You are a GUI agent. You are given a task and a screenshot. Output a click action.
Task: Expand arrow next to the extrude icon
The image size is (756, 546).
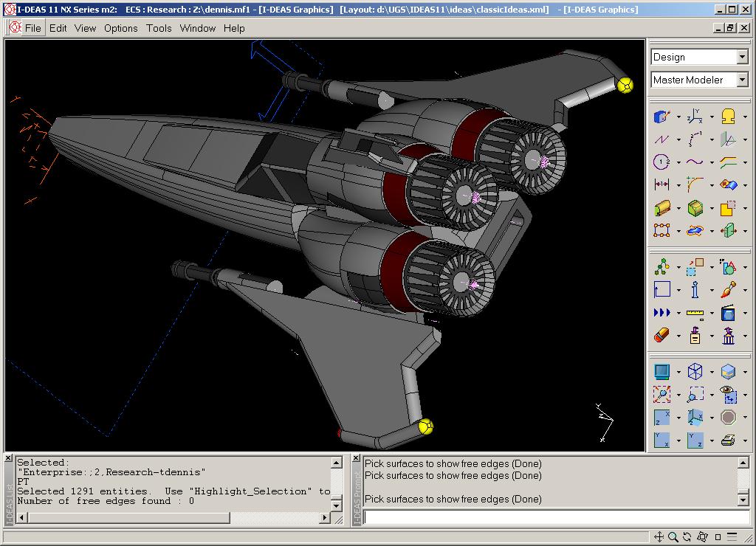[x=678, y=208]
